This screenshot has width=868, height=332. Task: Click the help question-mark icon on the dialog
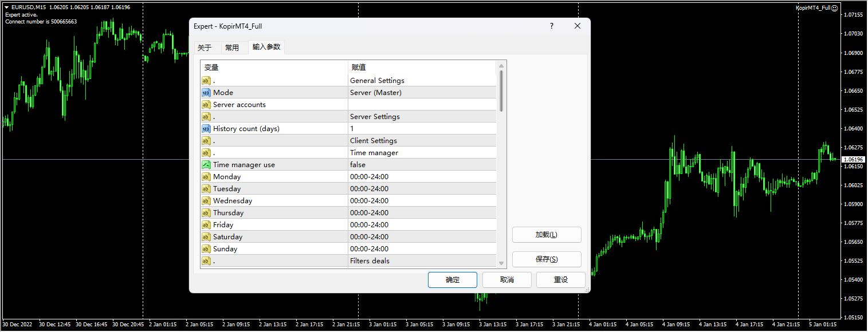[551, 26]
